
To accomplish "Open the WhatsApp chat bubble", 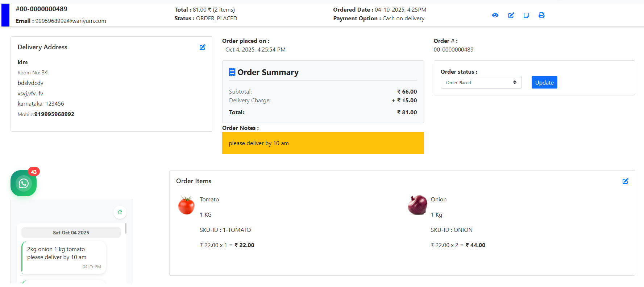I will (24, 183).
